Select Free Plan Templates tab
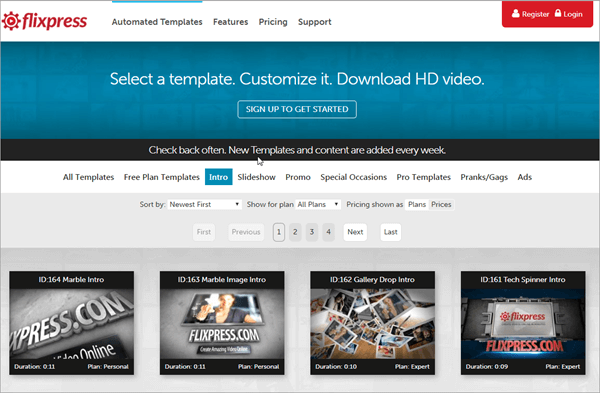Screen dimensions: 600x393 (161, 177)
